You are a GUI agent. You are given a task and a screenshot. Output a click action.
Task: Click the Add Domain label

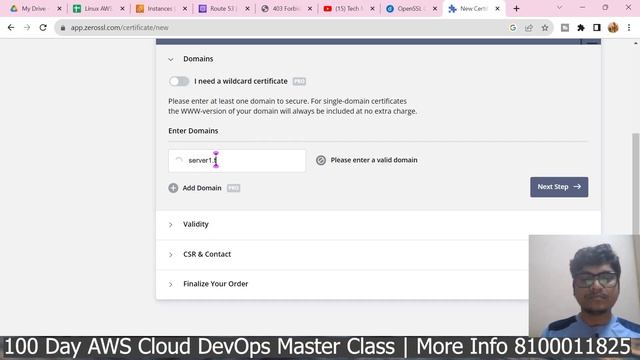tap(202, 188)
